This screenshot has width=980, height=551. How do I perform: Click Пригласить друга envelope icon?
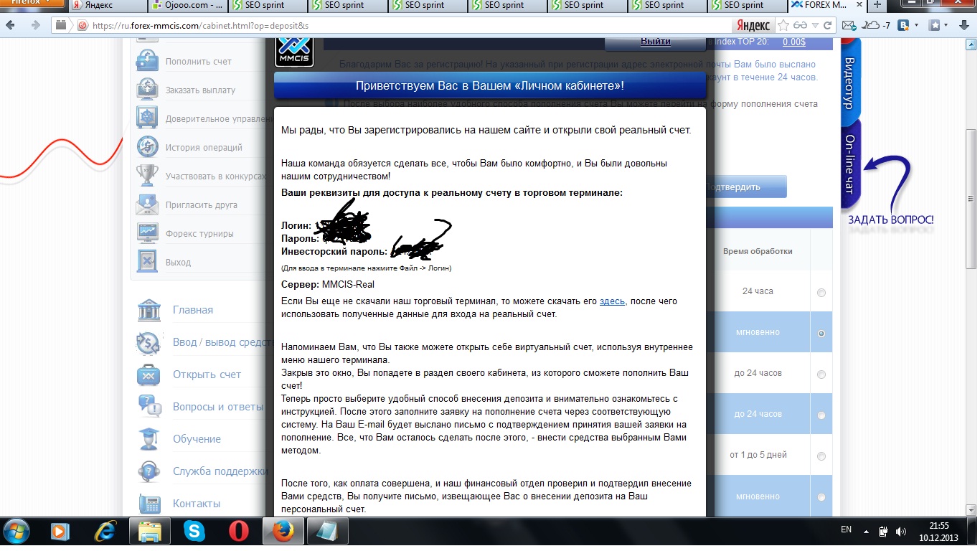point(147,204)
